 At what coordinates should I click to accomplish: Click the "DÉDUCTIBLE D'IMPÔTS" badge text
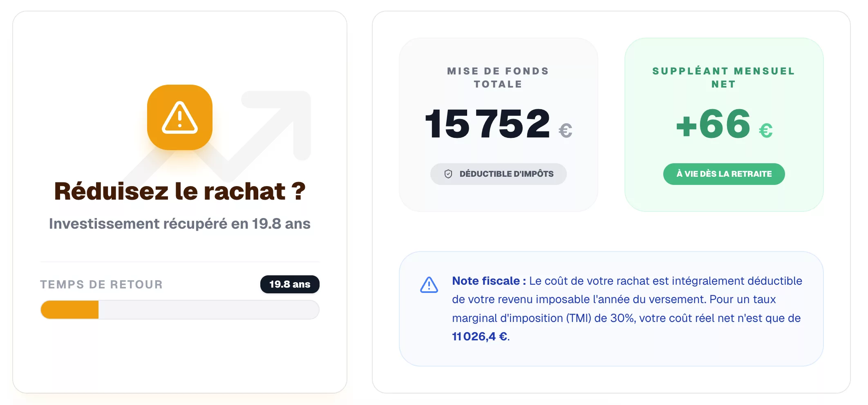point(506,174)
